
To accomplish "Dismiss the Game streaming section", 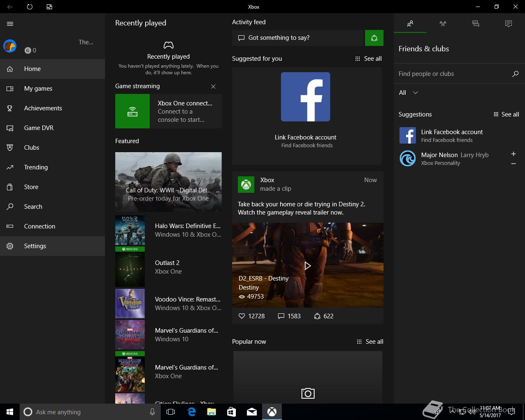I will (x=213, y=87).
